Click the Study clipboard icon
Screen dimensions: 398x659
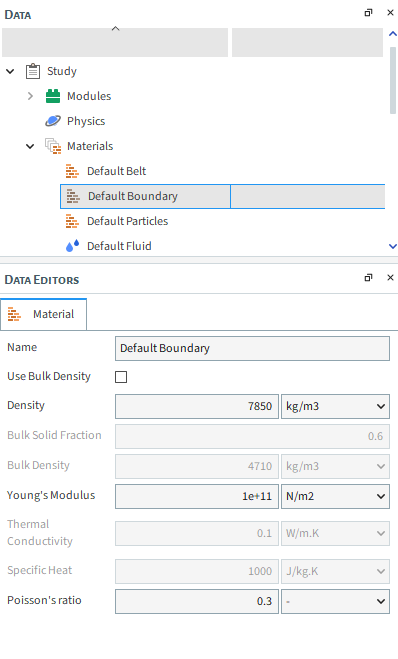33,71
